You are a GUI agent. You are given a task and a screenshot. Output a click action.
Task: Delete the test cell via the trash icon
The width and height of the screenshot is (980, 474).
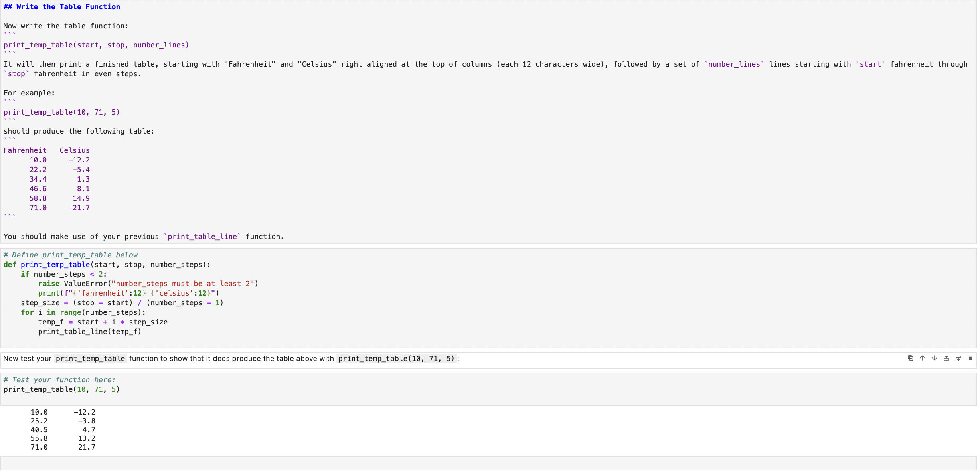[x=970, y=358]
